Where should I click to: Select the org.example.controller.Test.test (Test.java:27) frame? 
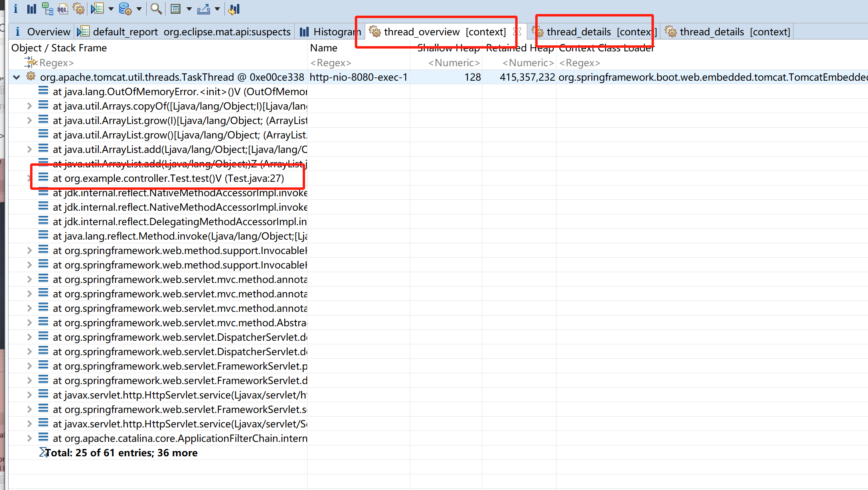pos(168,178)
